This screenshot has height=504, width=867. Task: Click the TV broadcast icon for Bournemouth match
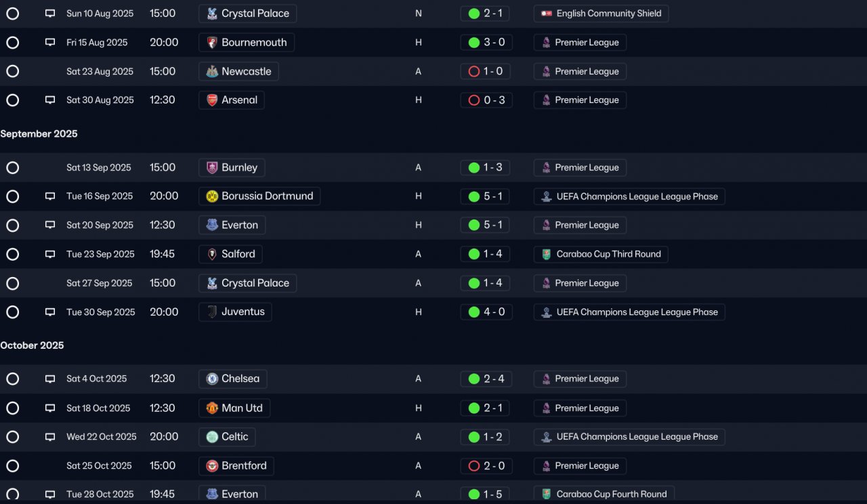coord(50,42)
